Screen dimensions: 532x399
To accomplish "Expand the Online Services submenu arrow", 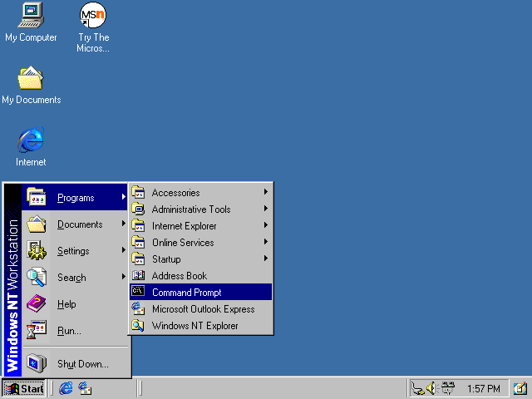I will (266, 242).
